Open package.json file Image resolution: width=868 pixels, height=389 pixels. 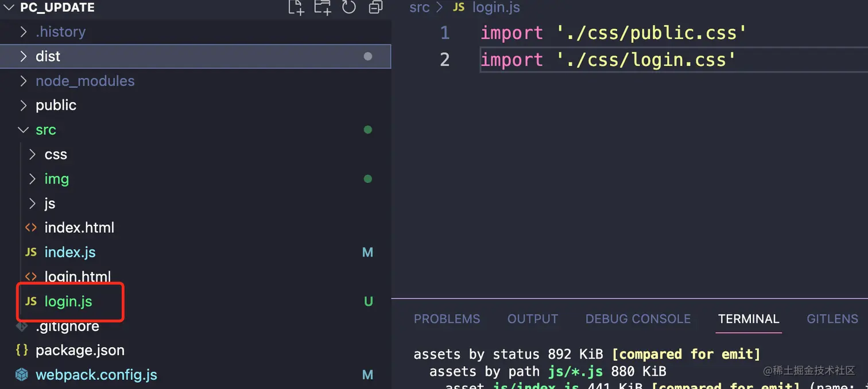(80, 350)
